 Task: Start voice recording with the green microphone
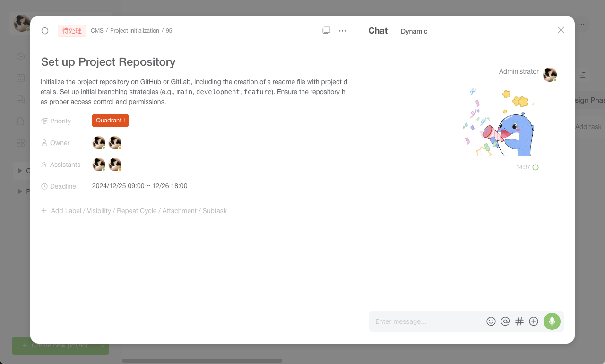pos(552,321)
